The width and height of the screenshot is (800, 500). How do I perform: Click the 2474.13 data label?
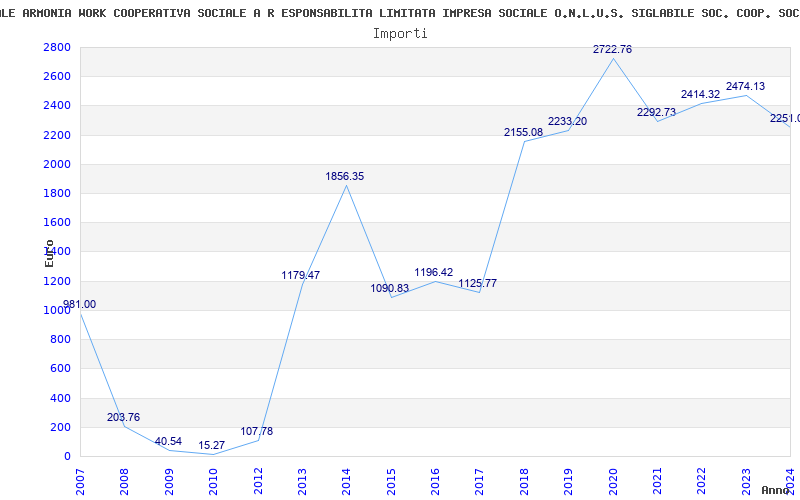745,86
